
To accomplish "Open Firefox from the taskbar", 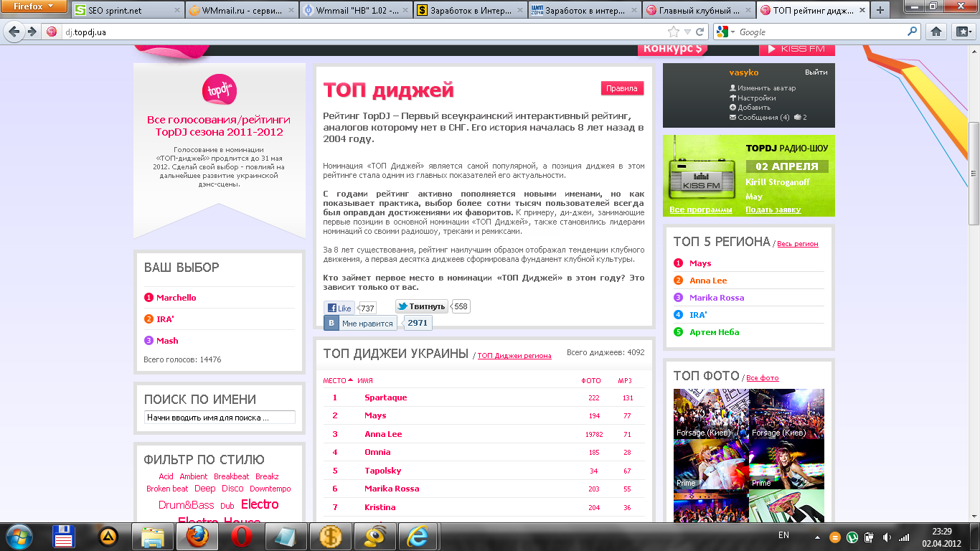I will point(198,537).
